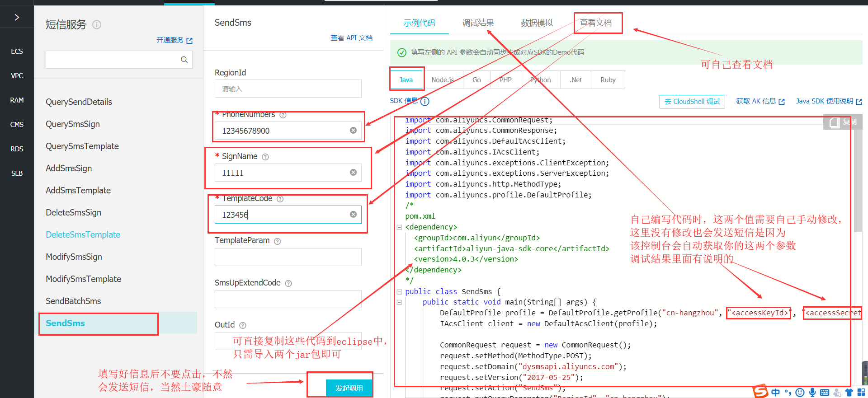Select SendSms API in the list
The height and width of the screenshot is (398, 868).
pos(65,323)
